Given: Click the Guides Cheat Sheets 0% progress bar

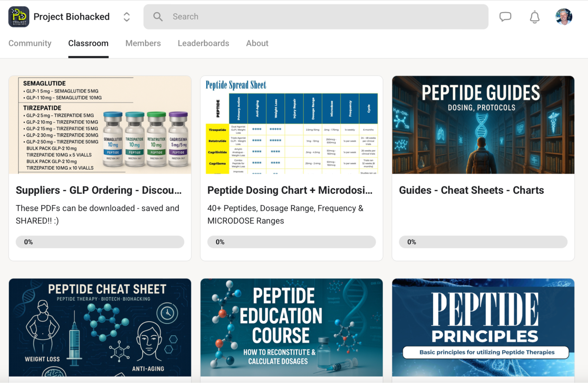Looking at the screenshot, I should click(483, 242).
